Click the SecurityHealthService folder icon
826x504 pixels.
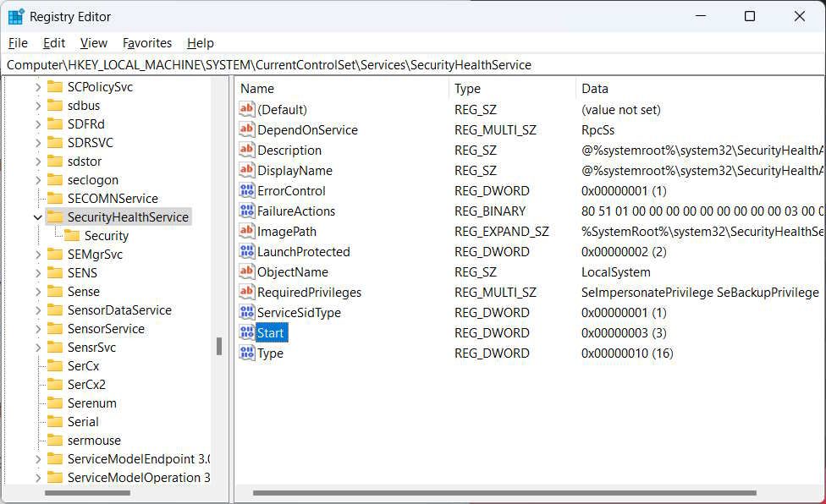54,216
